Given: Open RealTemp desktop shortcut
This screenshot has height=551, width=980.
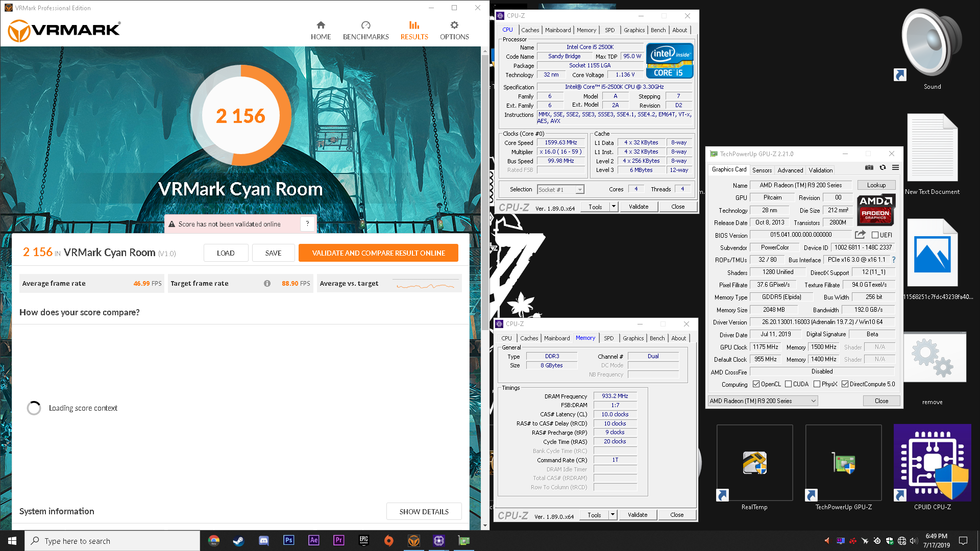Looking at the screenshot, I should click(x=754, y=467).
